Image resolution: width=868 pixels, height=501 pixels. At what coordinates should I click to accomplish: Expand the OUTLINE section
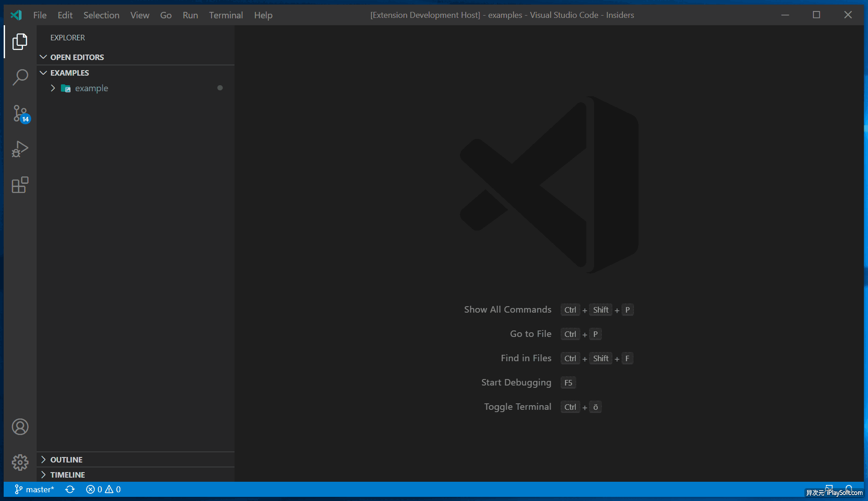pyautogui.click(x=44, y=459)
